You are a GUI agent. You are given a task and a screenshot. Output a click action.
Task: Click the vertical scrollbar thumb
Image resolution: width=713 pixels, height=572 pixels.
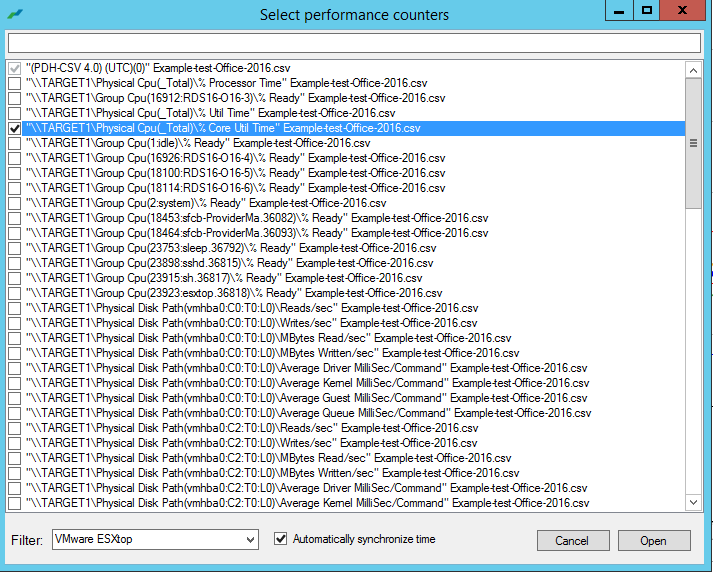693,143
